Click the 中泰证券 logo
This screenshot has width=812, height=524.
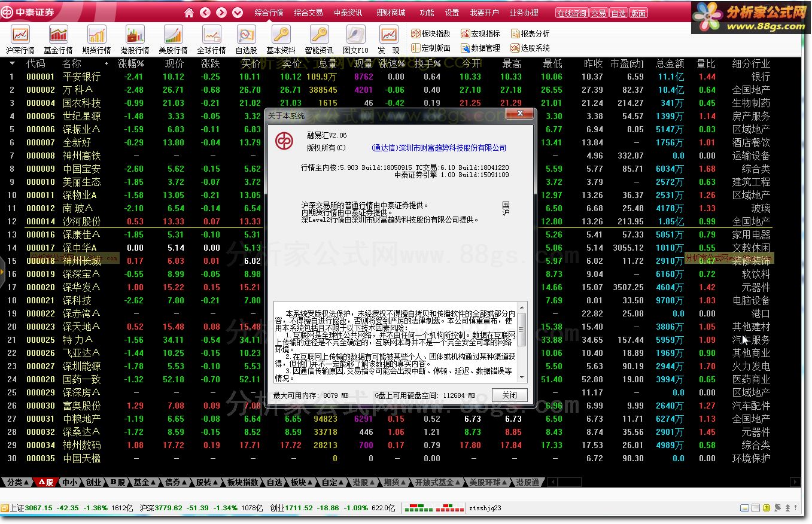click(28, 12)
